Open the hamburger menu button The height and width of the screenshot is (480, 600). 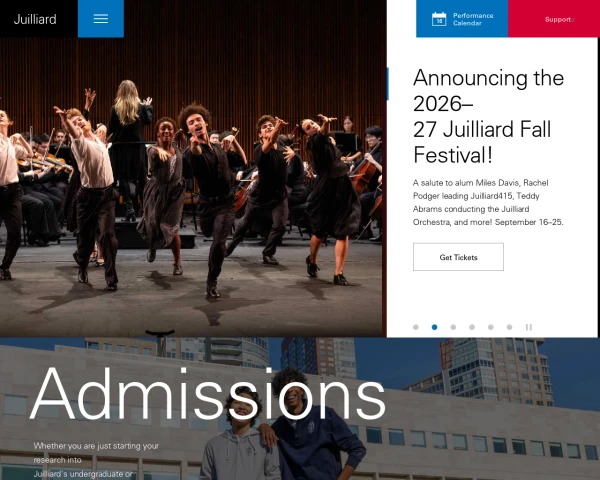[101, 19]
